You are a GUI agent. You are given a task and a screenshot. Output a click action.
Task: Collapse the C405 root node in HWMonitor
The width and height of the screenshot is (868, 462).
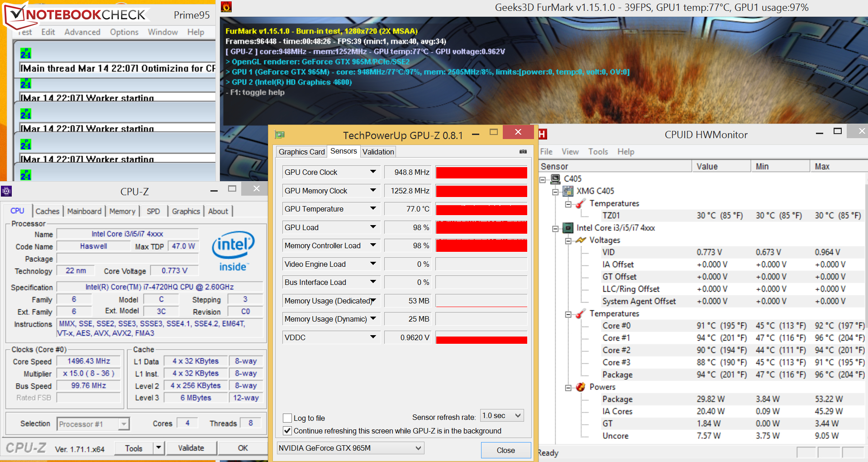click(543, 179)
